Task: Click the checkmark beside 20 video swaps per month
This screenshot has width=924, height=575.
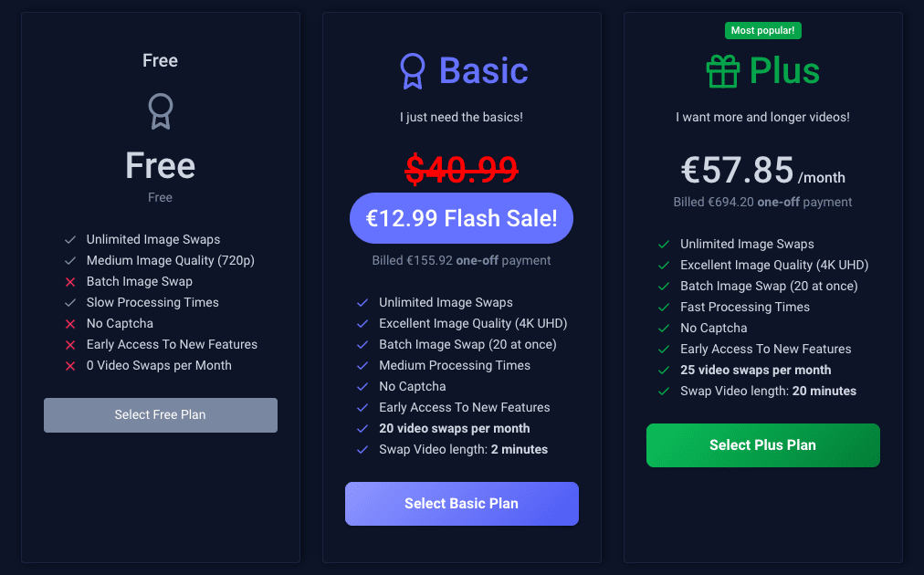Action: point(362,429)
